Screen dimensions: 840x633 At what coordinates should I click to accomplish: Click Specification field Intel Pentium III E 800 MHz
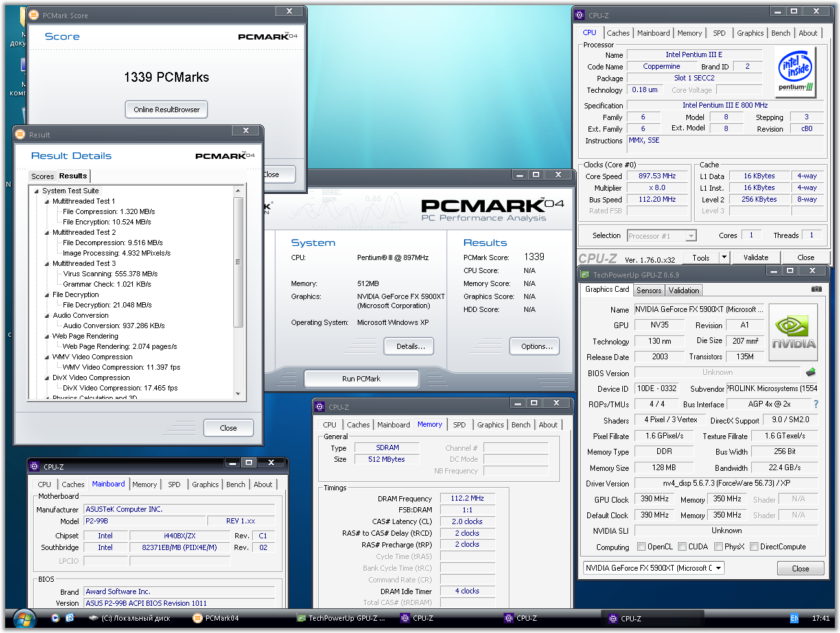pos(725,105)
